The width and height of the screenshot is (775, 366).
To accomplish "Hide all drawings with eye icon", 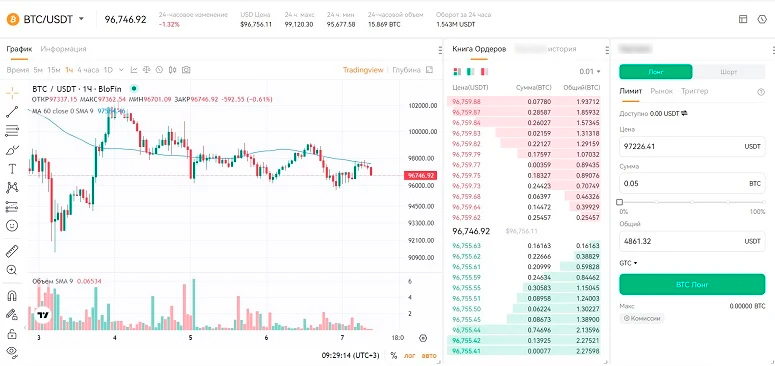I will (12, 352).
